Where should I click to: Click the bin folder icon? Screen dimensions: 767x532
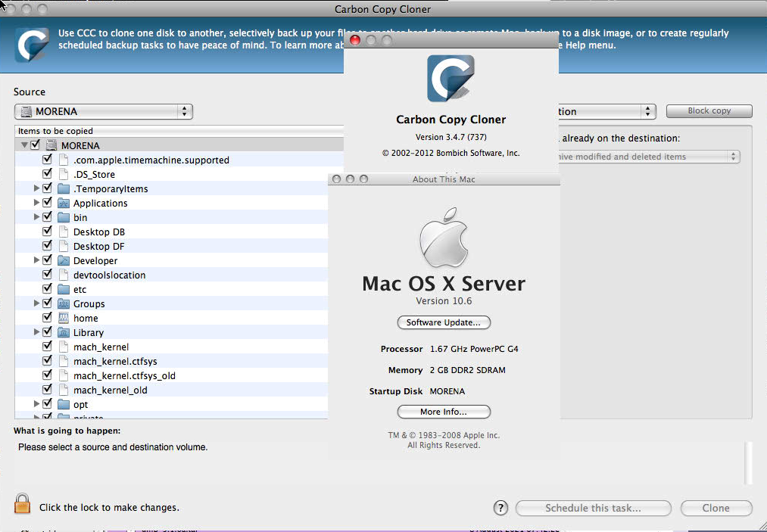click(64, 217)
